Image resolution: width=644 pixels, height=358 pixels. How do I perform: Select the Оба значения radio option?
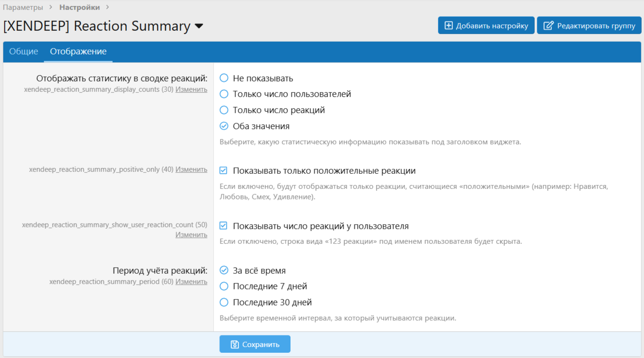(224, 126)
